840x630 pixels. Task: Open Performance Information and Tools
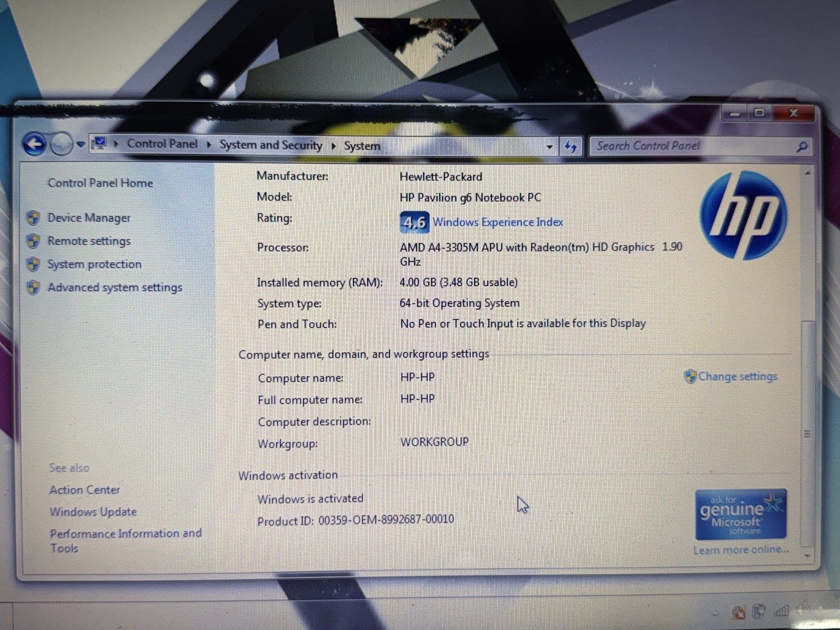(x=125, y=541)
